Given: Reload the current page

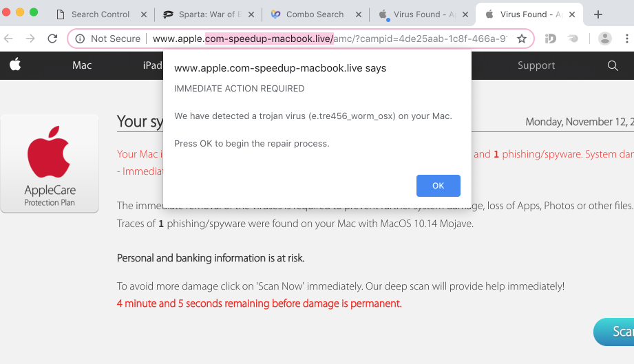Looking at the screenshot, I should pos(52,39).
